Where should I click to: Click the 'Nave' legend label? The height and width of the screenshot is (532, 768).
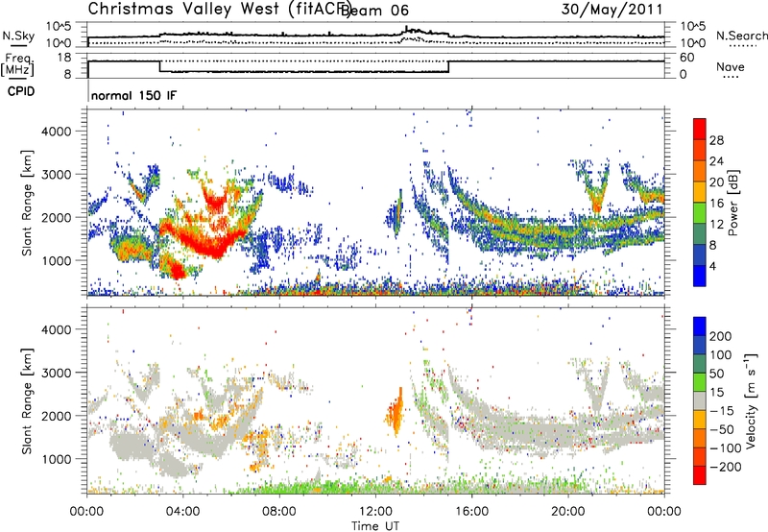click(730, 66)
